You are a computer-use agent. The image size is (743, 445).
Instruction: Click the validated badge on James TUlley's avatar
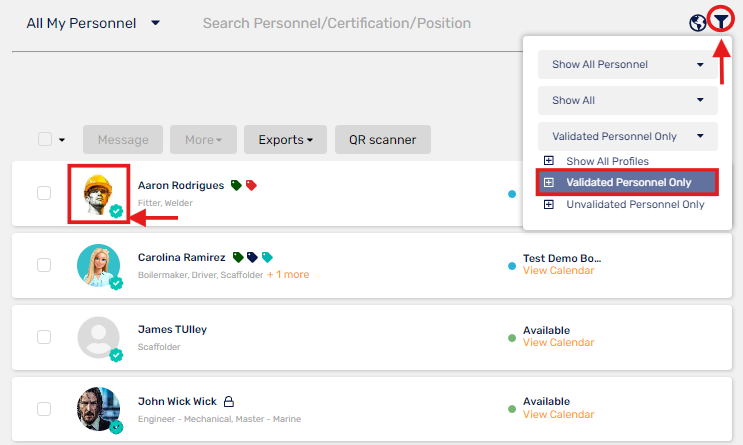pyautogui.click(x=116, y=355)
